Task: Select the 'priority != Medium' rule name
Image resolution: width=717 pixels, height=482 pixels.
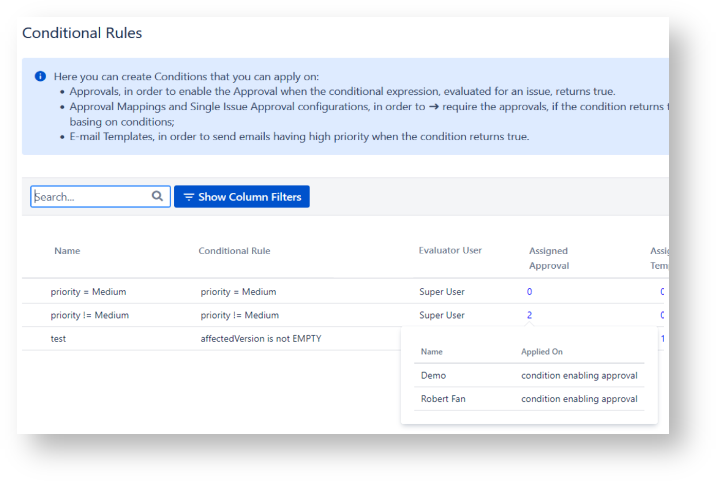Action: point(90,315)
